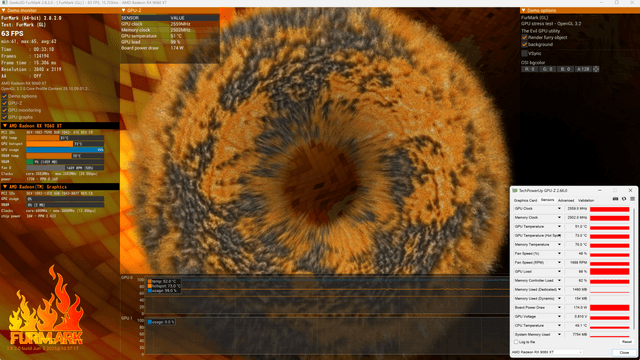
Task: Click the OSI bgcolor preview swatch
Action: tap(596, 69)
